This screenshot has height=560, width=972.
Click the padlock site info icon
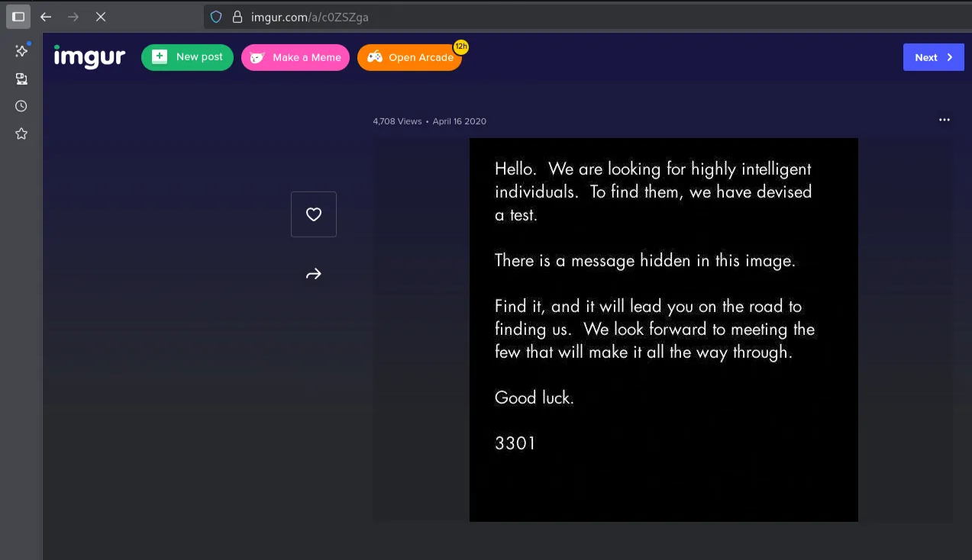[x=237, y=17]
